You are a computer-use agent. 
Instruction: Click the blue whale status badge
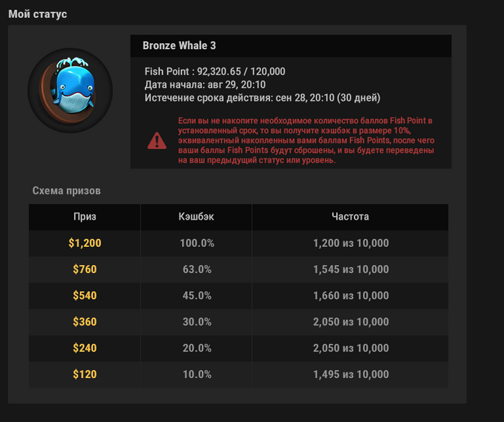[71, 91]
